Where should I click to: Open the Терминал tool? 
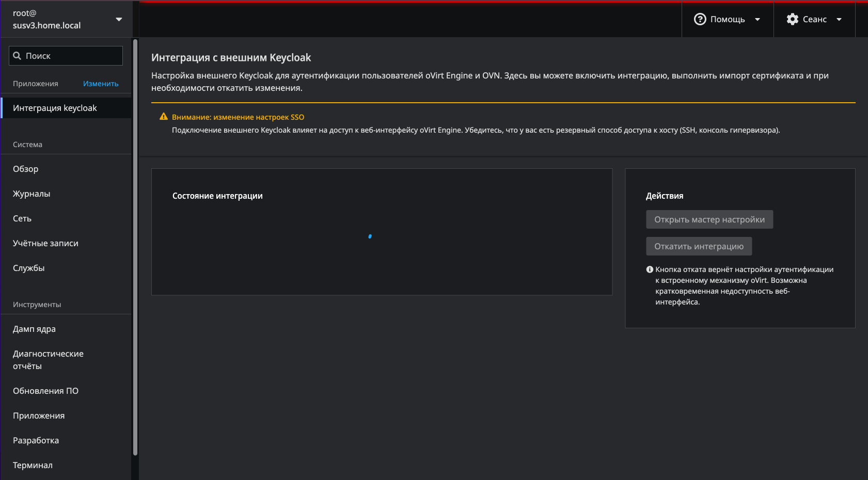pyautogui.click(x=33, y=465)
